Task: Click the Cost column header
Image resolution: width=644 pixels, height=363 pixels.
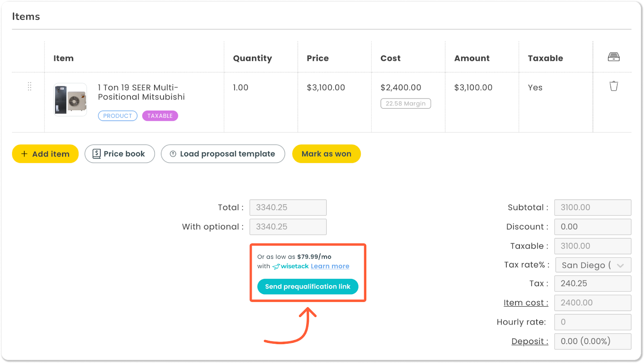Action: pyautogui.click(x=390, y=58)
